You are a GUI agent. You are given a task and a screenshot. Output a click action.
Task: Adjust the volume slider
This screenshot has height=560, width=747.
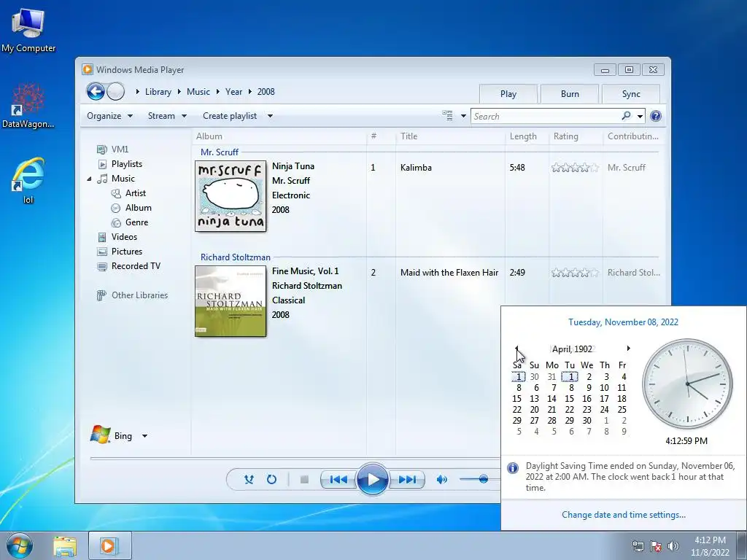pos(483,479)
